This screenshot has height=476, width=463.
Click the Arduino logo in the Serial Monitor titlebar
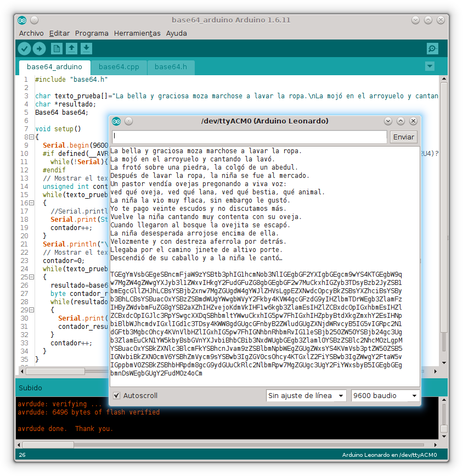click(116, 121)
